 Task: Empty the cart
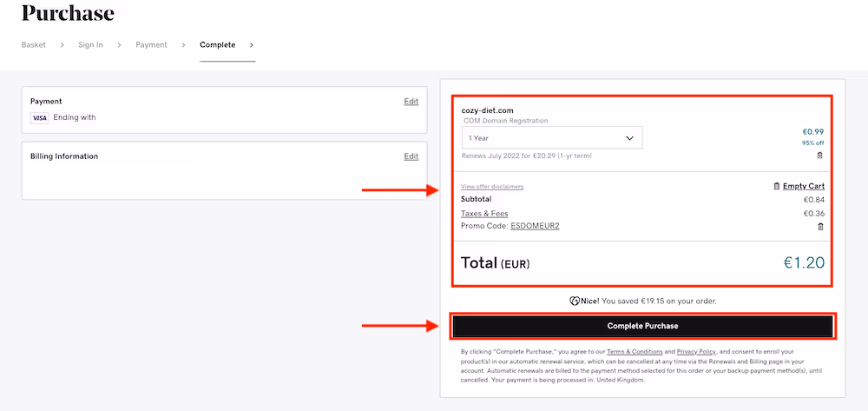coord(803,186)
